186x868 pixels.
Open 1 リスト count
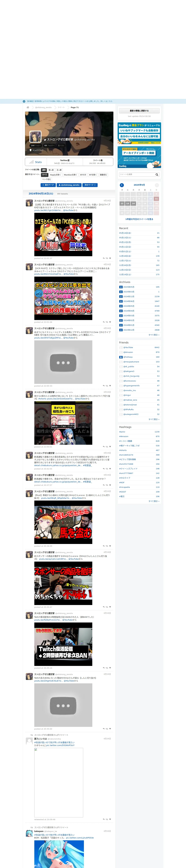pos(61,146)
